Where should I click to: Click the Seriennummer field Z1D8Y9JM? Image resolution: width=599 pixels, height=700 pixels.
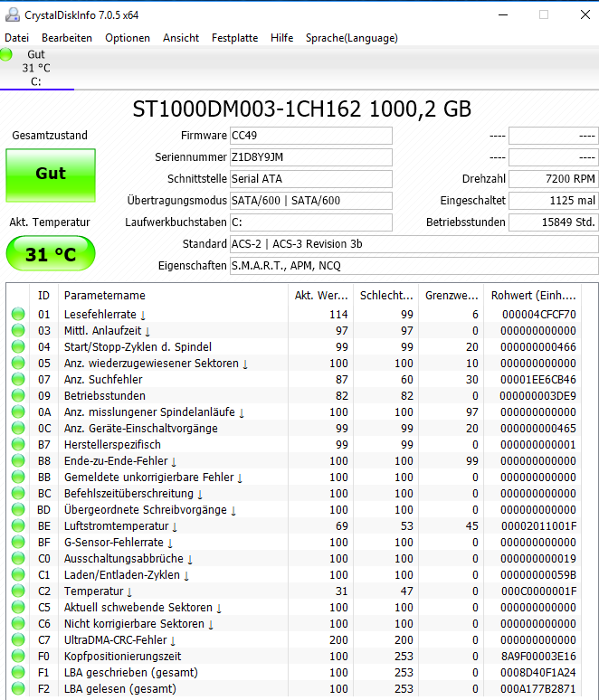tap(311, 157)
